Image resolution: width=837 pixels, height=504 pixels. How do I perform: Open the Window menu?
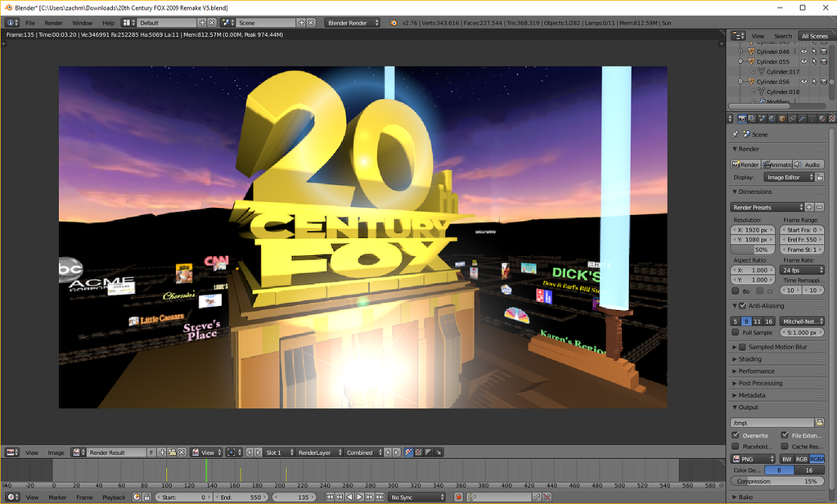click(x=82, y=23)
